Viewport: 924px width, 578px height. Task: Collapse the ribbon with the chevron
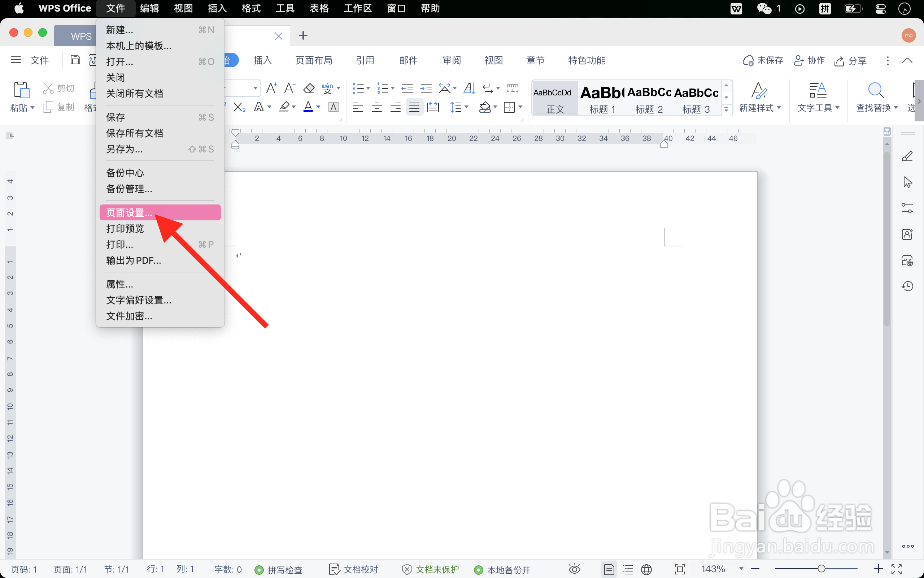click(x=907, y=60)
